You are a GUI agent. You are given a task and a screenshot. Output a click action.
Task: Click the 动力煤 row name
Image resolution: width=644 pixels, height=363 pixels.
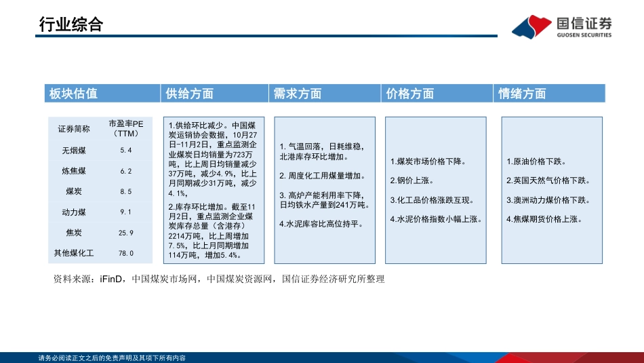point(74,212)
